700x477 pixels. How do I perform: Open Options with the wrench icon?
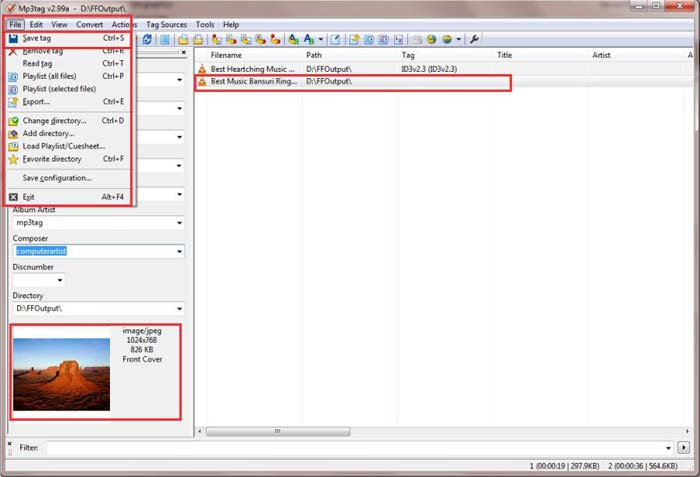point(474,39)
